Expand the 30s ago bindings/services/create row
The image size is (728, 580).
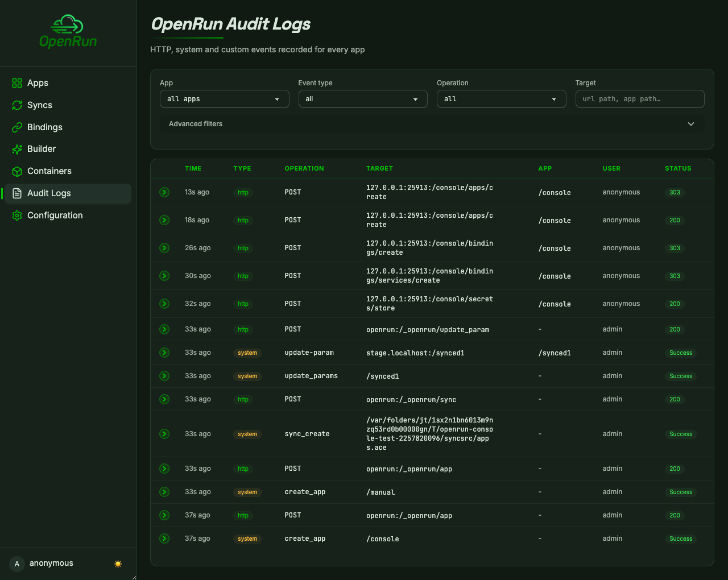[x=164, y=276]
